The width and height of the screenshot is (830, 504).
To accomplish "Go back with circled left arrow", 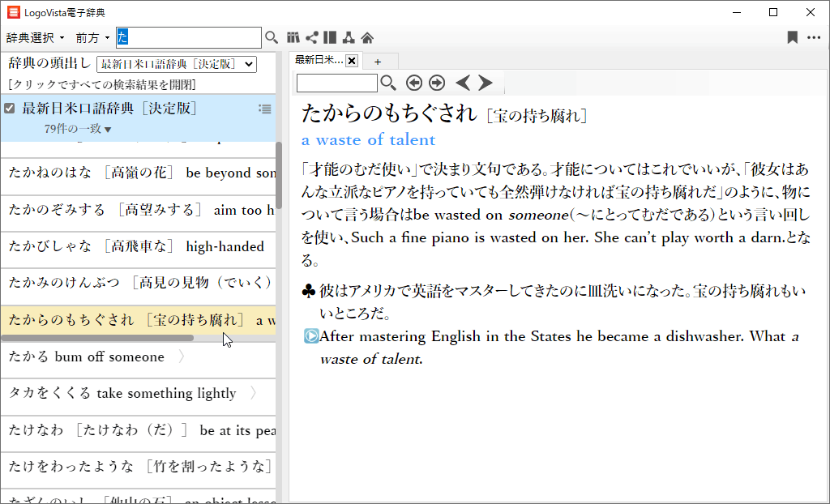I will (414, 83).
